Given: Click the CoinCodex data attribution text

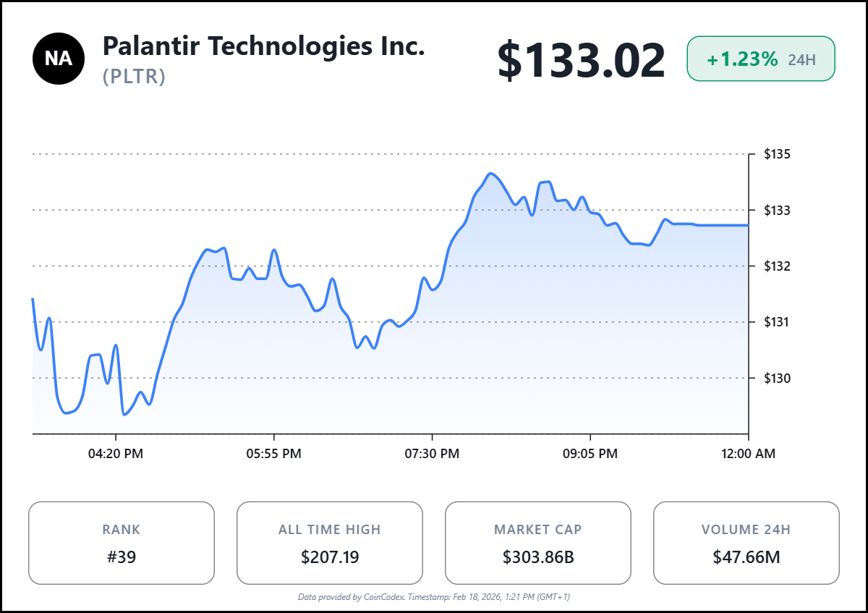Looking at the screenshot, I should pyautogui.click(x=434, y=597).
